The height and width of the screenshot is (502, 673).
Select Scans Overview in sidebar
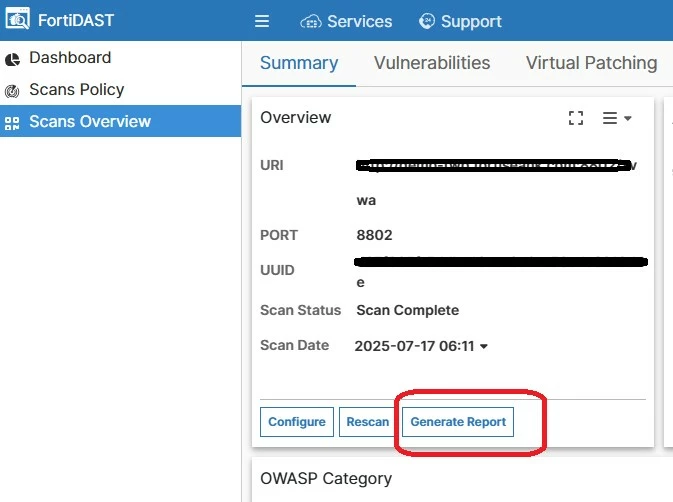(120, 121)
